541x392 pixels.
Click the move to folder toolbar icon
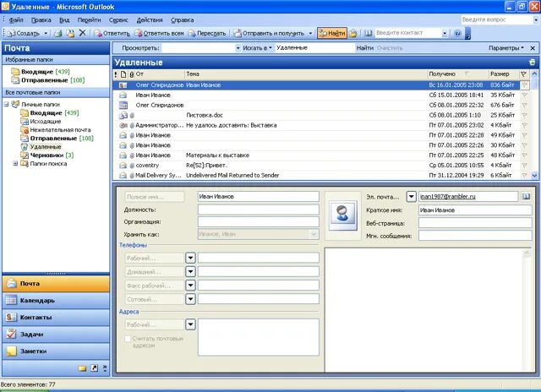[70, 33]
